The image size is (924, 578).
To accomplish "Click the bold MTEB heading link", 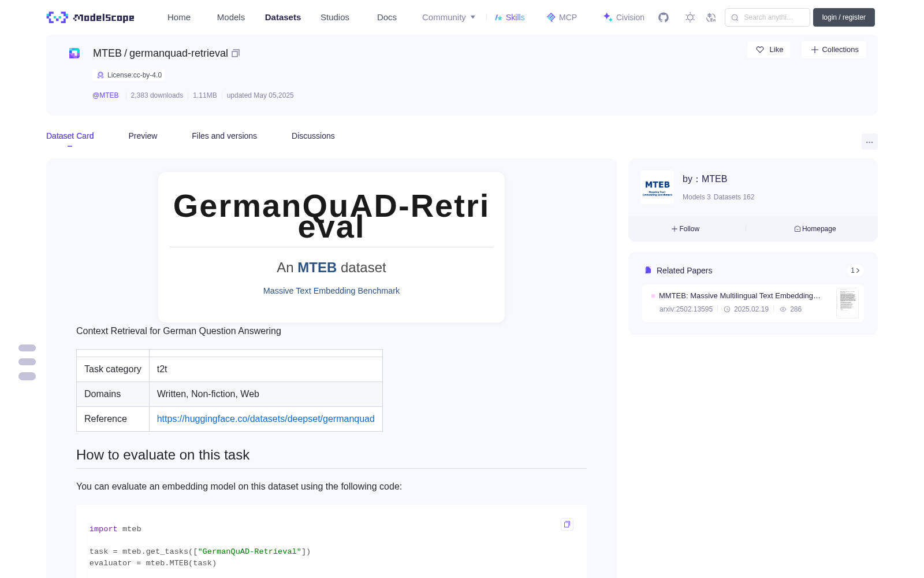I will point(317,268).
